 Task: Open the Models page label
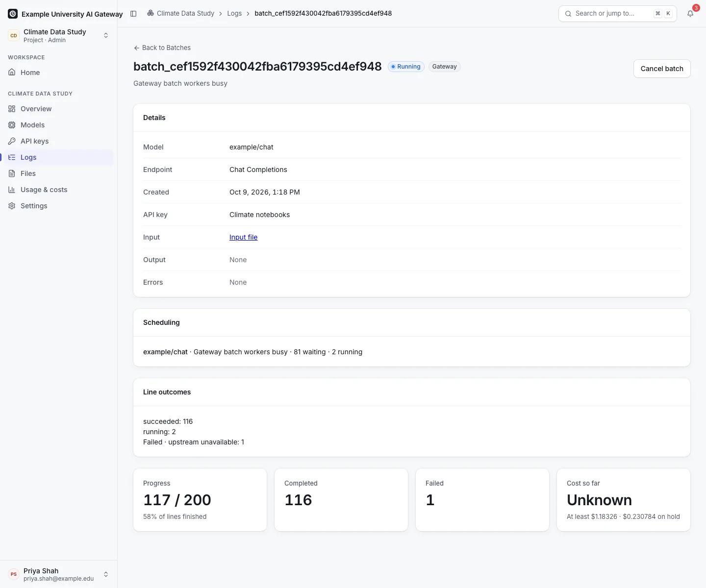click(x=32, y=125)
